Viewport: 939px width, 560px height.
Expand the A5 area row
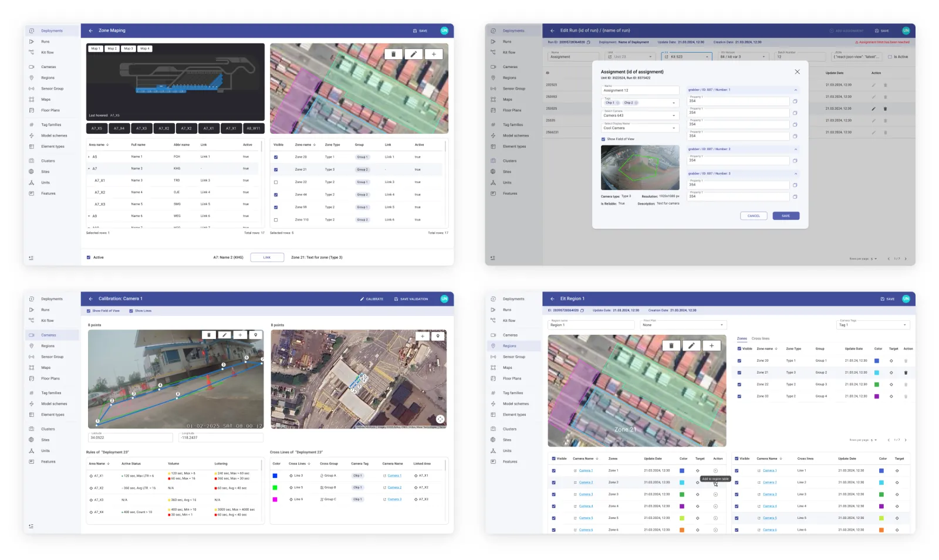pyautogui.click(x=89, y=157)
